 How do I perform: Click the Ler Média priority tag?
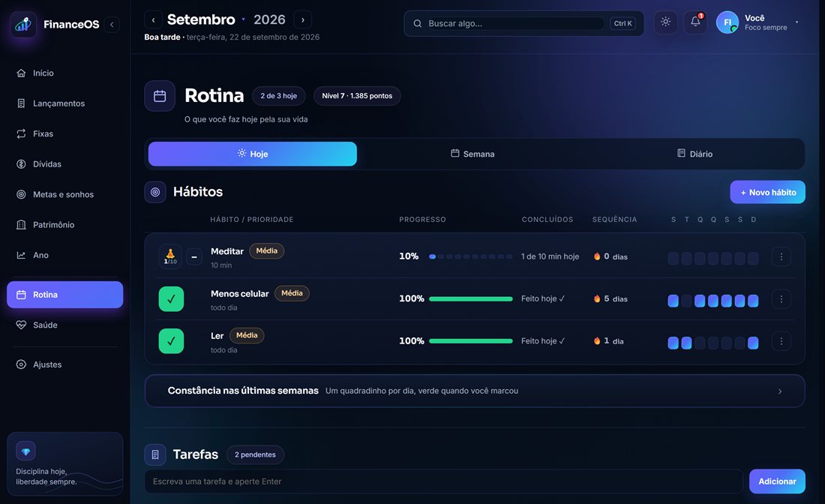(247, 335)
